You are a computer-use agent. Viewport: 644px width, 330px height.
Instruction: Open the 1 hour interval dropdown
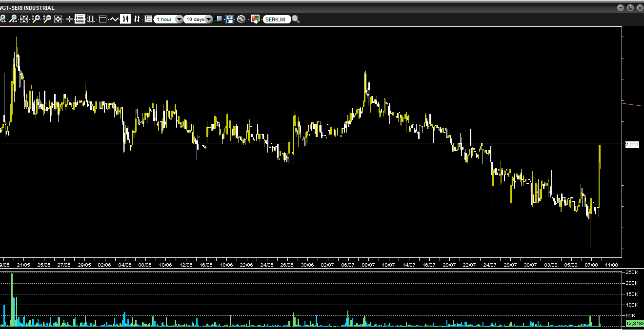(179, 19)
